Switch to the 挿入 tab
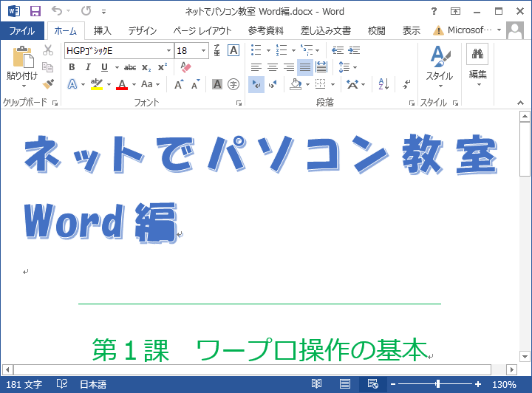Viewport: 532px width, 393px height. coord(103,31)
